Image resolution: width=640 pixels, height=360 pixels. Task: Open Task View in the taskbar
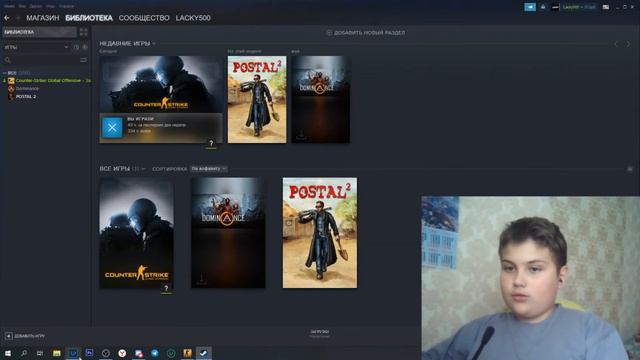(x=40, y=353)
